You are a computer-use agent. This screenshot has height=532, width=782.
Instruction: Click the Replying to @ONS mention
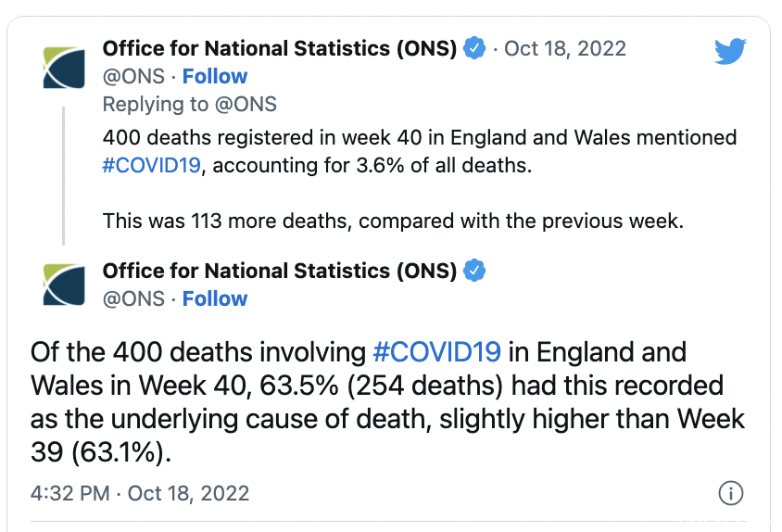point(246,105)
